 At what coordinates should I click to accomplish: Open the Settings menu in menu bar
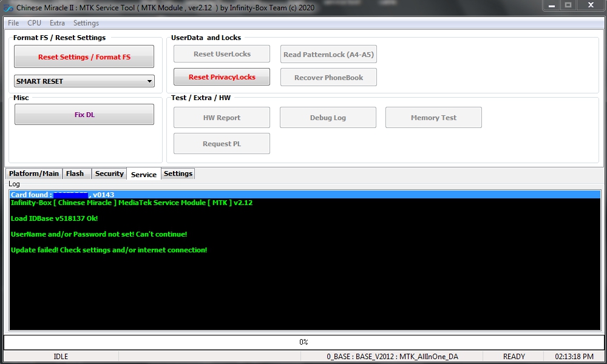86,23
